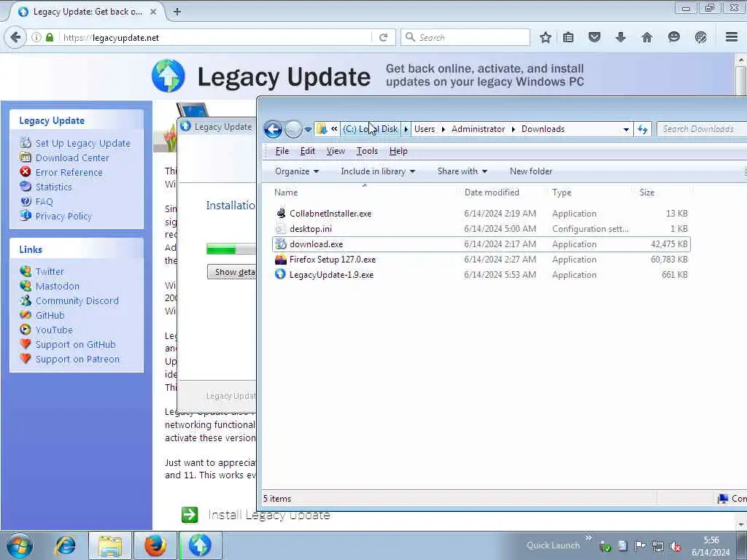Open the Twitter link

[50, 271]
